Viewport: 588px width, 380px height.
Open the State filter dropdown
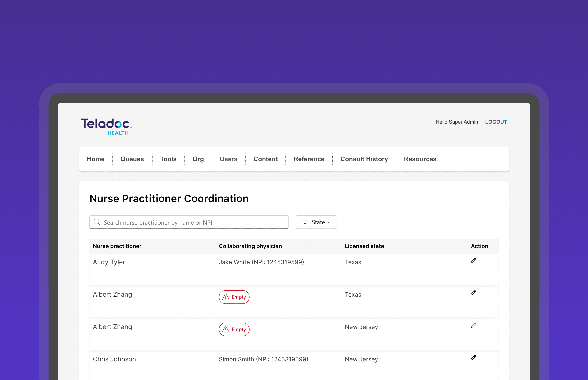click(316, 222)
